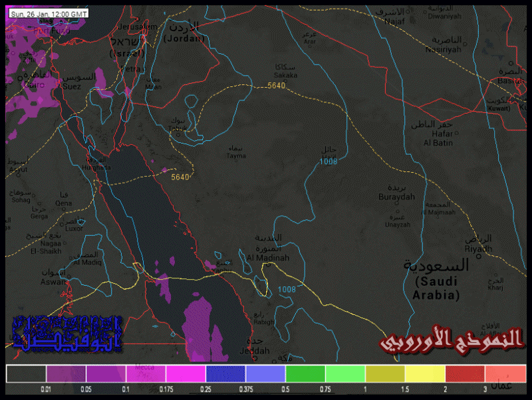532x400 pixels.
Task: Pick the light blue legend swatch
Action: pyautogui.click(x=265, y=373)
